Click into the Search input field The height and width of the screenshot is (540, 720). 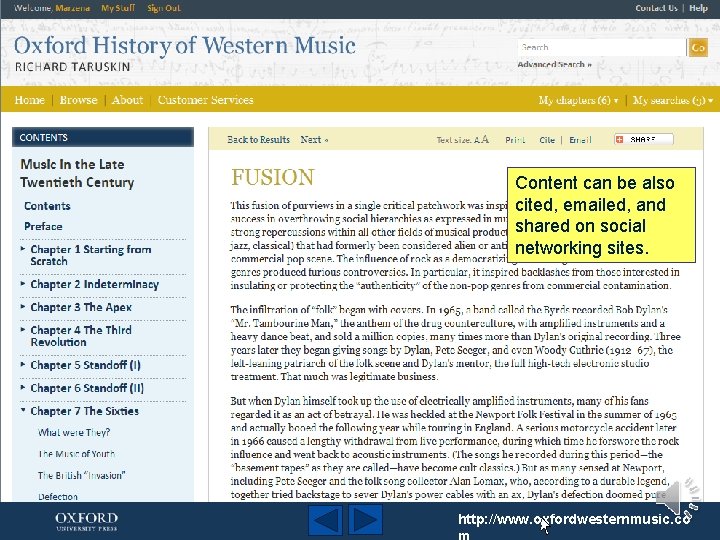(x=602, y=47)
